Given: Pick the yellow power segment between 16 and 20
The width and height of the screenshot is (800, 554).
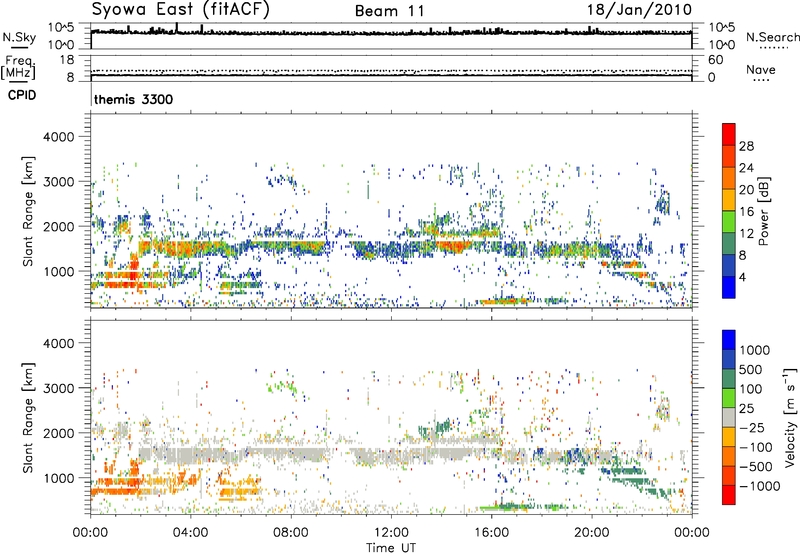Looking at the screenshot, I should click(x=729, y=200).
